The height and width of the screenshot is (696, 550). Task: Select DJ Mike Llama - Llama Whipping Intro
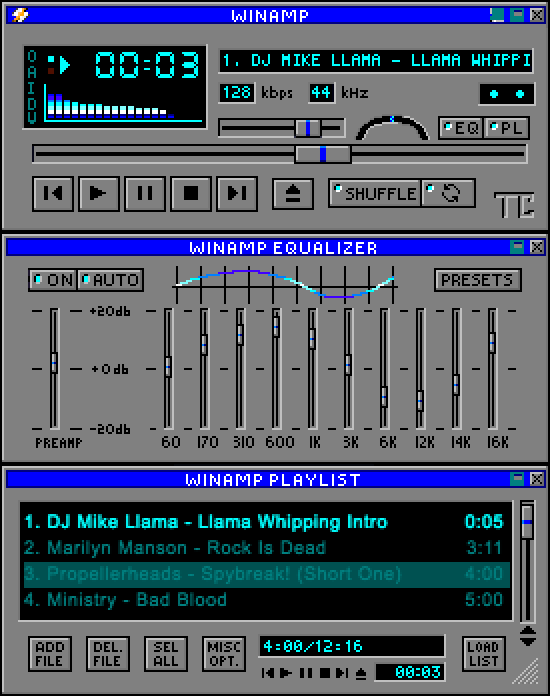[266, 522]
